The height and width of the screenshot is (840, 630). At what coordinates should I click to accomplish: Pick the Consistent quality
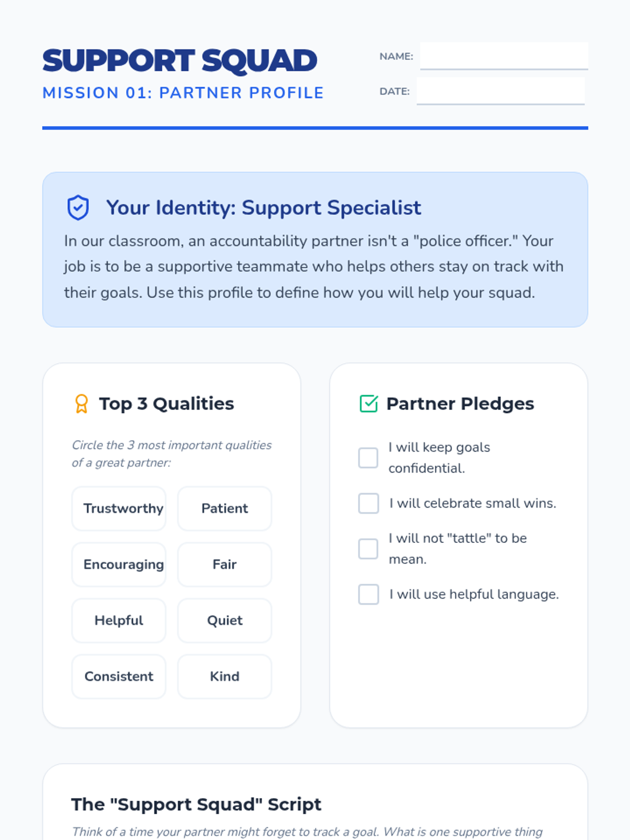[x=119, y=676]
